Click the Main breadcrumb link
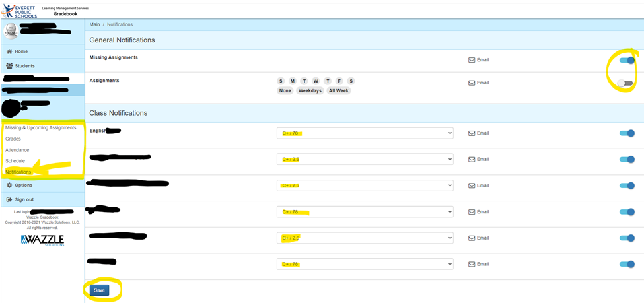The image size is (644, 303). (94, 24)
